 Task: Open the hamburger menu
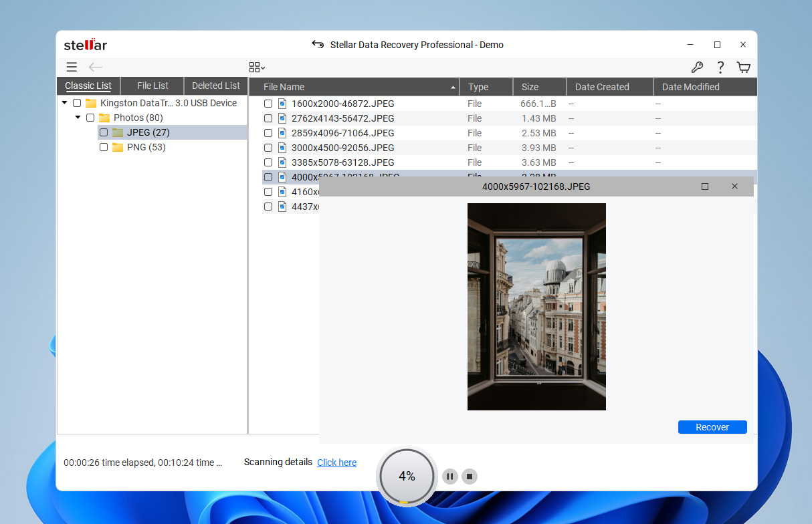[72, 67]
